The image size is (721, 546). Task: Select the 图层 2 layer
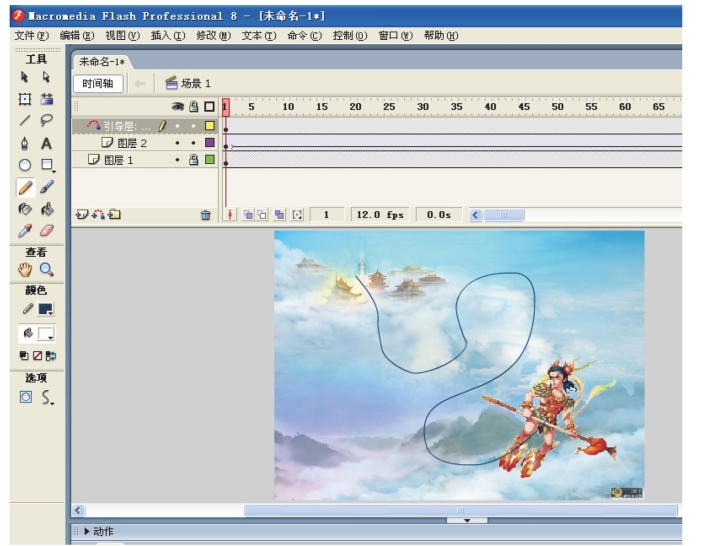[144, 143]
